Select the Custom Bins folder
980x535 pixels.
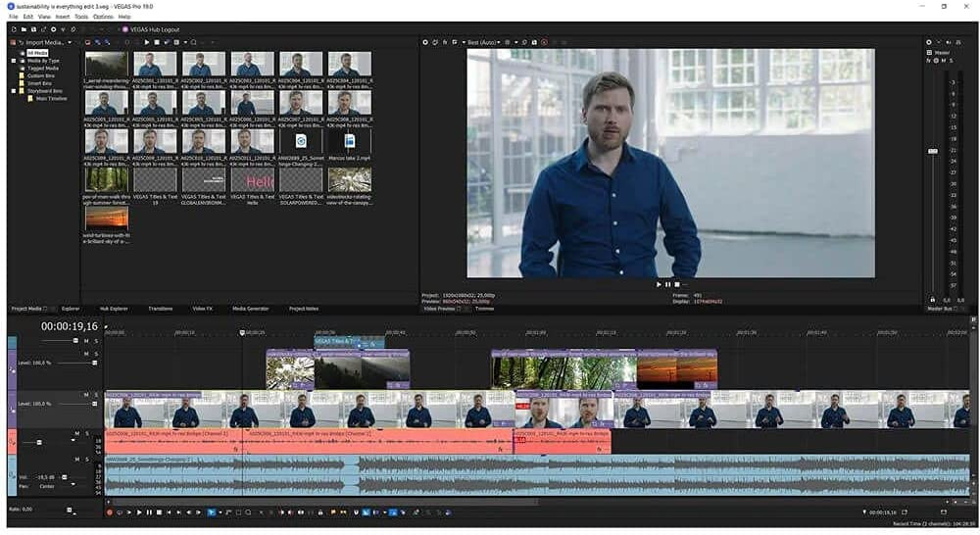(40, 75)
